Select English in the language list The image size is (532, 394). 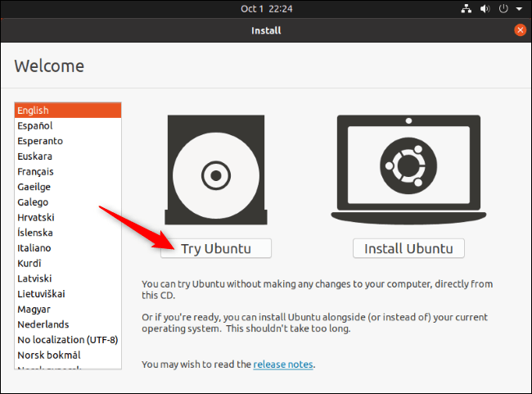pos(68,111)
